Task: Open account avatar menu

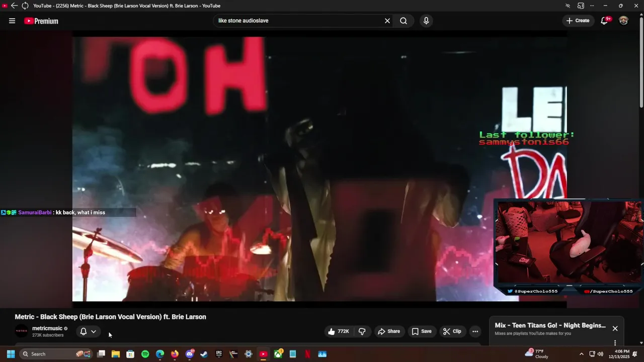Action: point(623,21)
